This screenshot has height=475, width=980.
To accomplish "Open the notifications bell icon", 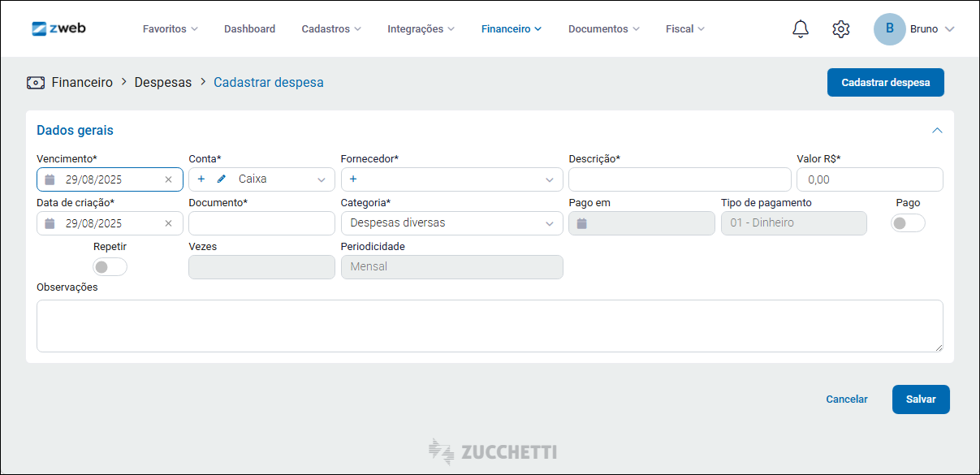I will (801, 29).
